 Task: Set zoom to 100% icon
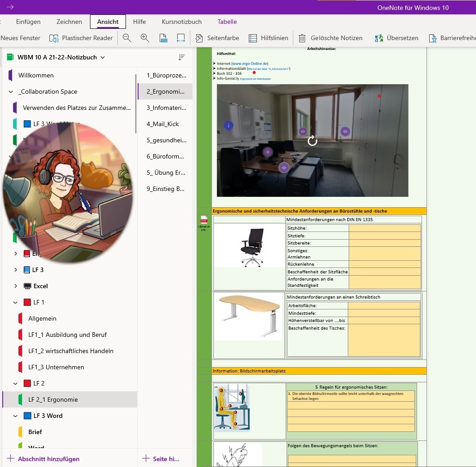pyautogui.click(x=163, y=38)
